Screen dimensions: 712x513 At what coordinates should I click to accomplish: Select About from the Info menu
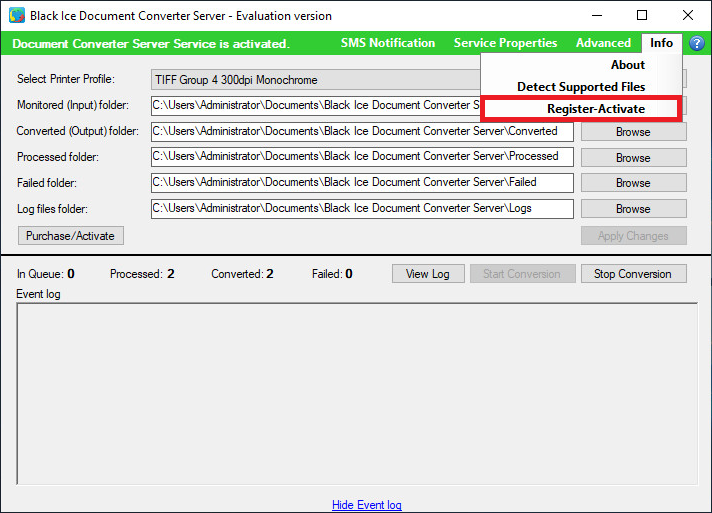point(628,65)
